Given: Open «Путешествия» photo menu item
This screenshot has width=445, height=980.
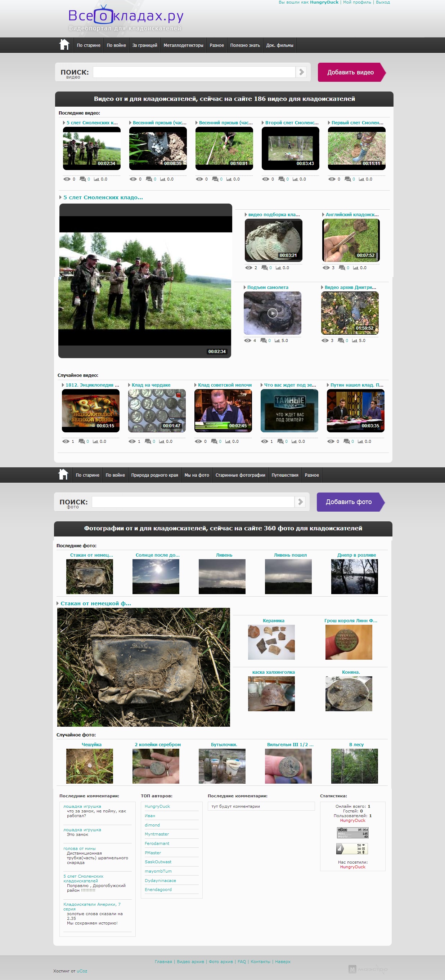Looking at the screenshot, I should click(x=285, y=475).
